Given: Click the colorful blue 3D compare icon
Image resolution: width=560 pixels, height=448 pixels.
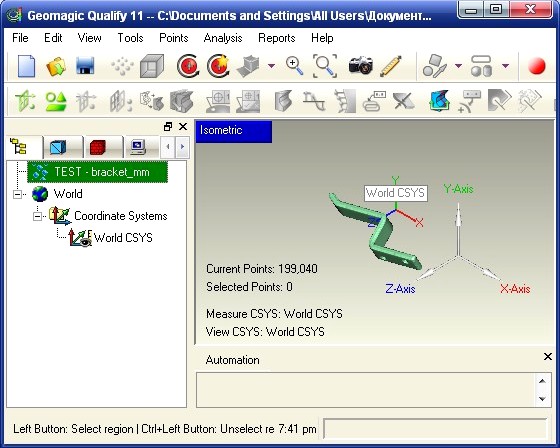Looking at the screenshot, I should (440, 101).
